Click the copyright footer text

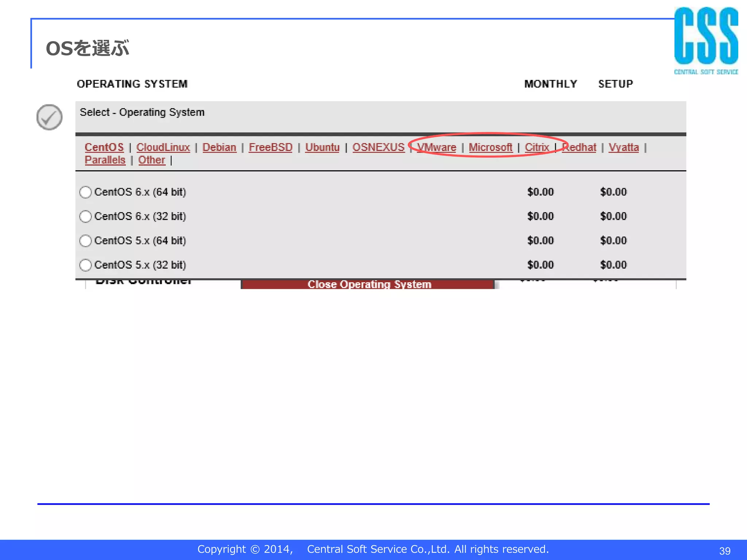(373, 549)
